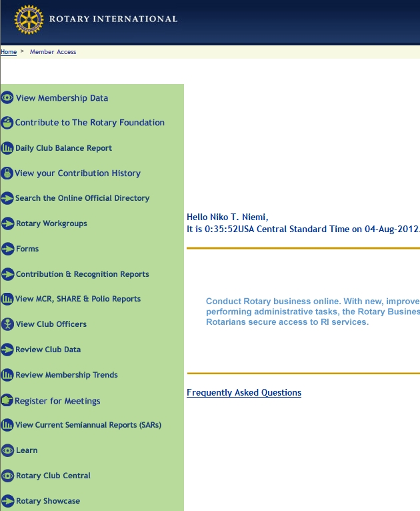Open Rotary Workgroups
Screen dimensions: 420x511
(51, 223)
